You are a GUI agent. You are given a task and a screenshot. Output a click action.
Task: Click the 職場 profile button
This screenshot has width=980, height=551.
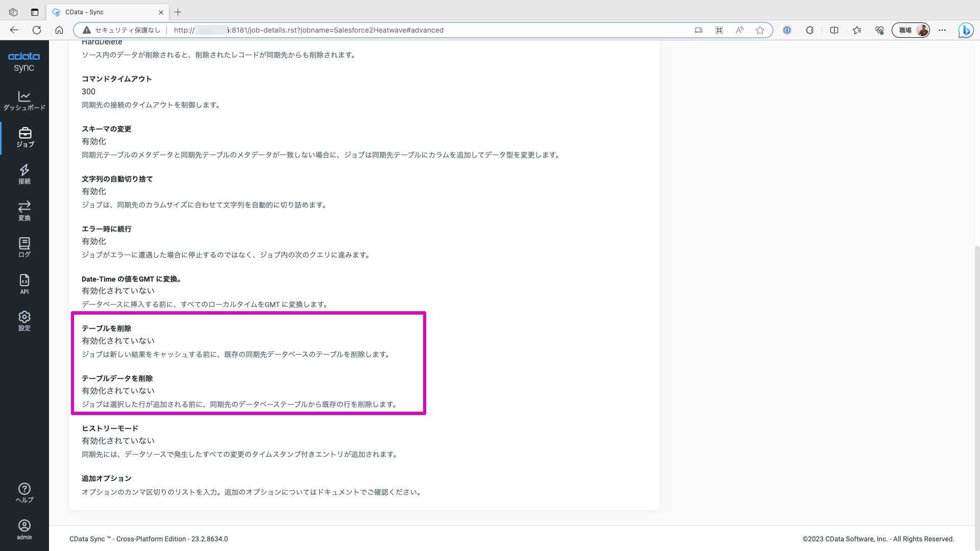click(911, 30)
